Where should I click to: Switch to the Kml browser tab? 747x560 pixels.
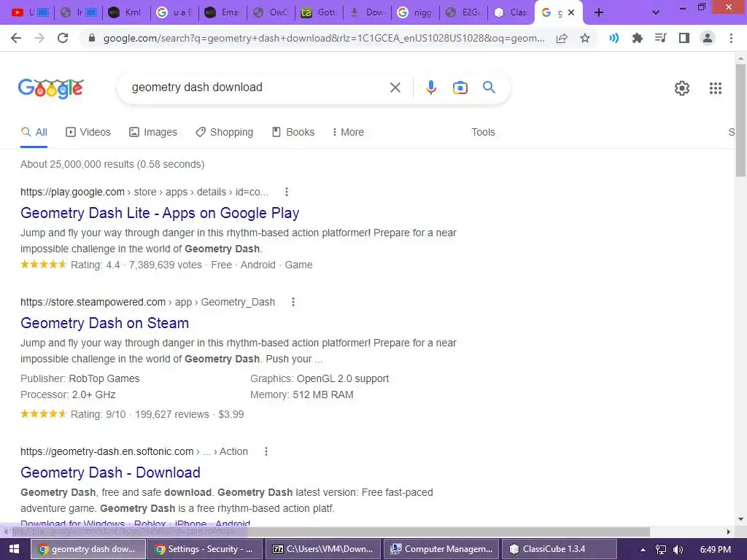pos(125,12)
